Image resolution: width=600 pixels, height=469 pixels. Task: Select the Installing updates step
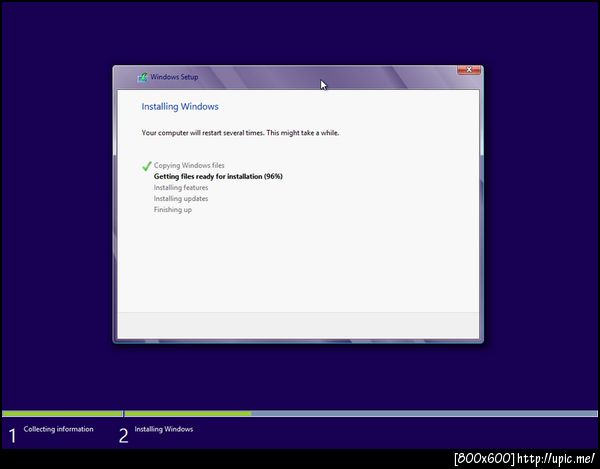[x=181, y=199]
